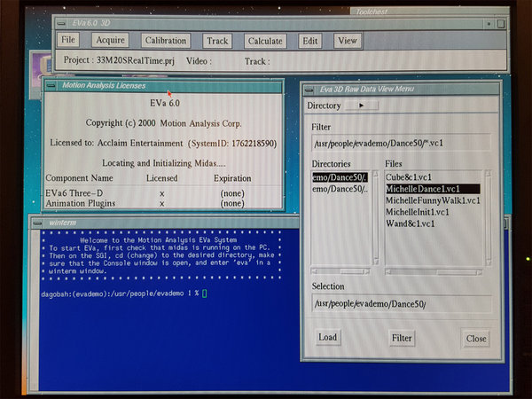This screenshot has height=399, width=532.
Task: Open the Motion Analysis Licenses window menu icon
Action: click(51, 85)
